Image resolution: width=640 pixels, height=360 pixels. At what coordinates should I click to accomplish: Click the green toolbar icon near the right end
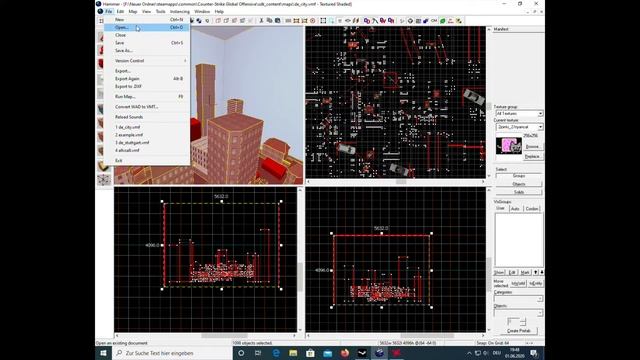(x=443, y=20)
